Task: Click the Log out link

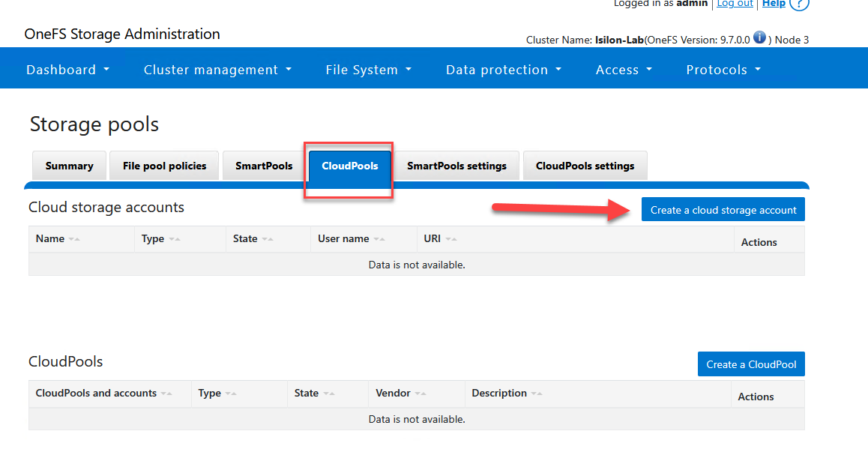Action: (734, 4)
